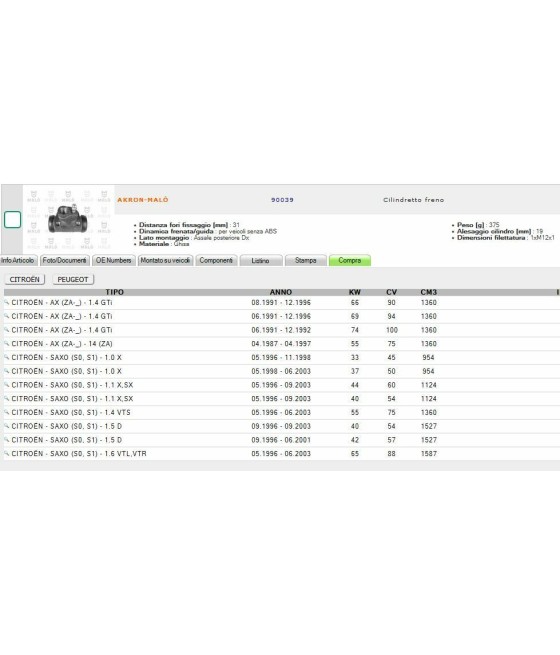
Task: Click magnifier icon for Saxo 1.1 X,SX 44 kW
Action: click(x=7, y=385)
